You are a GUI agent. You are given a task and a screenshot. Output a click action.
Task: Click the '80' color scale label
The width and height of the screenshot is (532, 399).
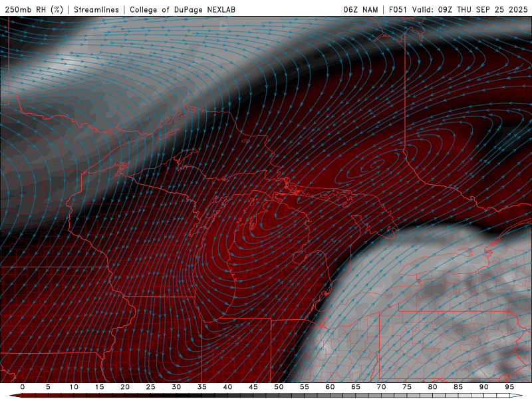click(432, 387)
